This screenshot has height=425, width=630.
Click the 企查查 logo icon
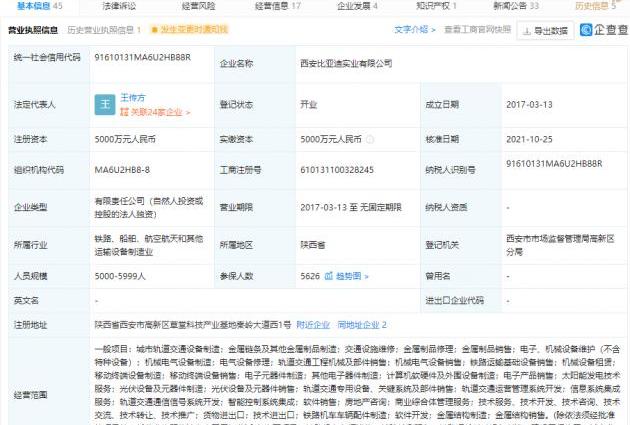[586, 29]
